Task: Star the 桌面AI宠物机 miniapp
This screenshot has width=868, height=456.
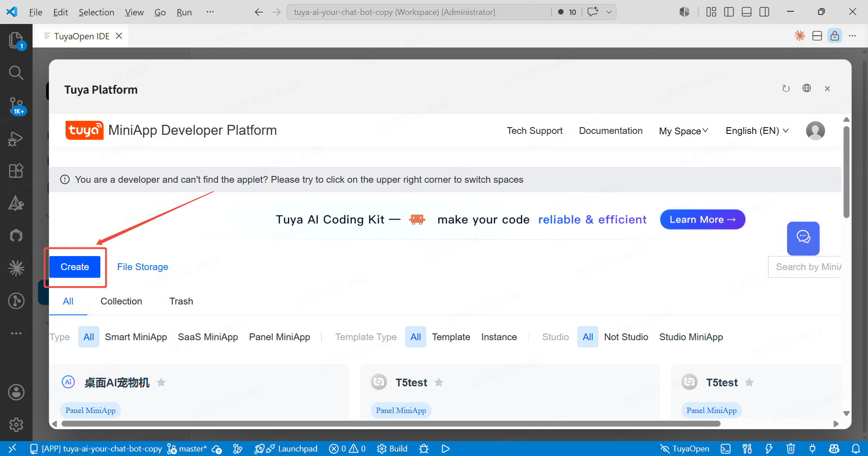Action: (x=161, y=382)
